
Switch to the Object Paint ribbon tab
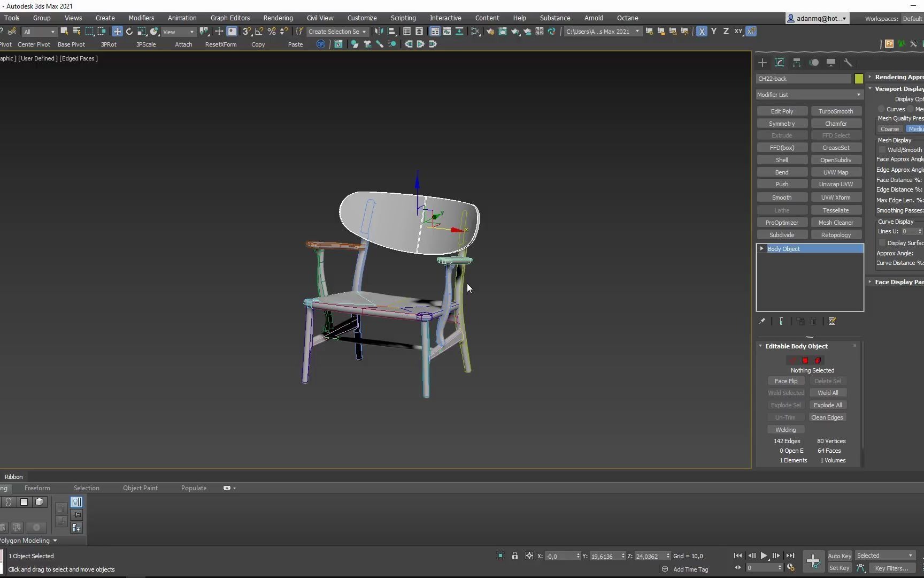(140, 488)
